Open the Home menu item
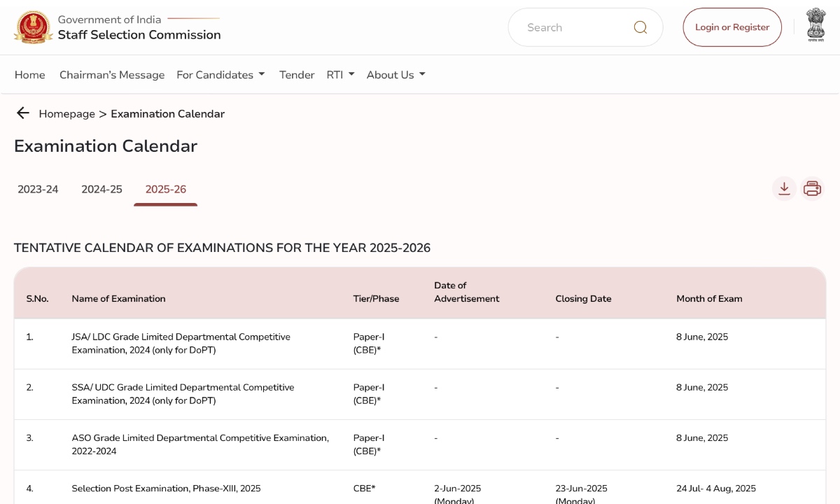 (x=29, y=74)
